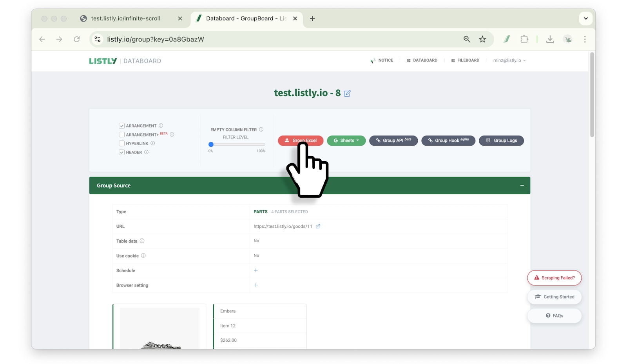This screenshot has height=364, width=627.
Task: Click plus icon in Schedule row
Action: 256,270
